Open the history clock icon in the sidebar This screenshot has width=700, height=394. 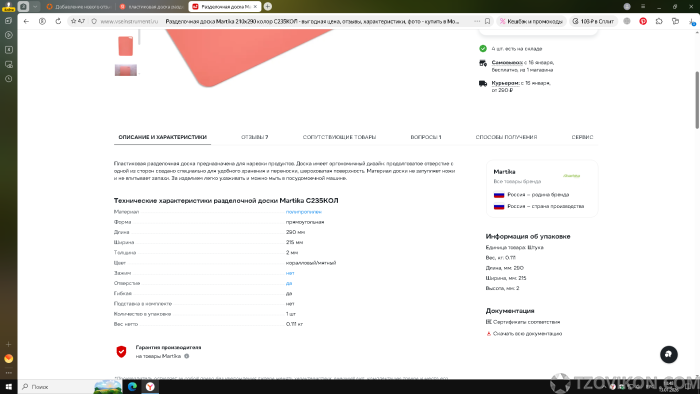tap(8, 79)
